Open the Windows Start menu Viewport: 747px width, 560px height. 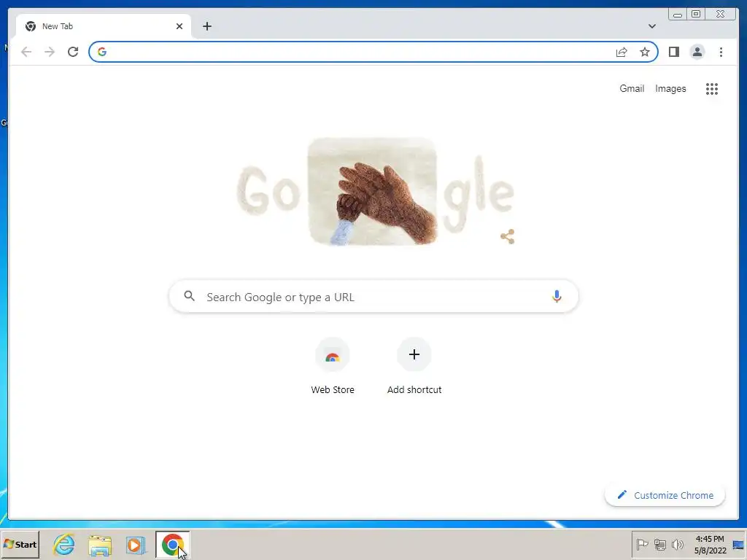coord(20,544)
